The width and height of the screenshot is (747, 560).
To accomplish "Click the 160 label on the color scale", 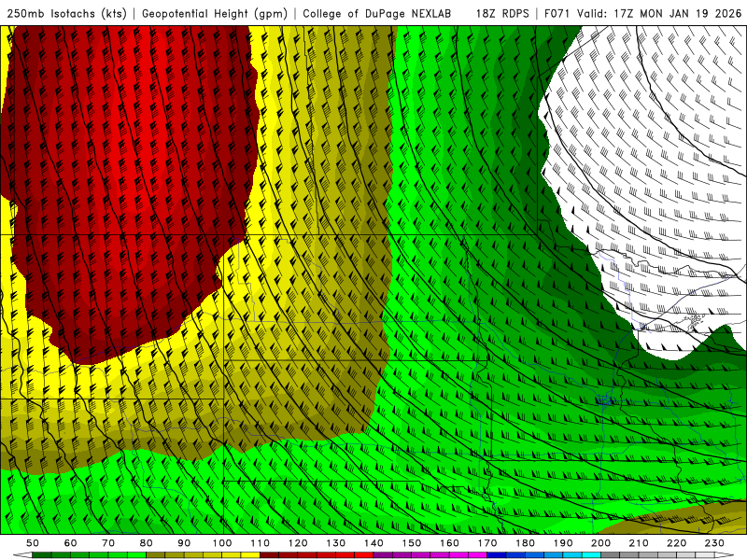I will [x=449, y=543].
